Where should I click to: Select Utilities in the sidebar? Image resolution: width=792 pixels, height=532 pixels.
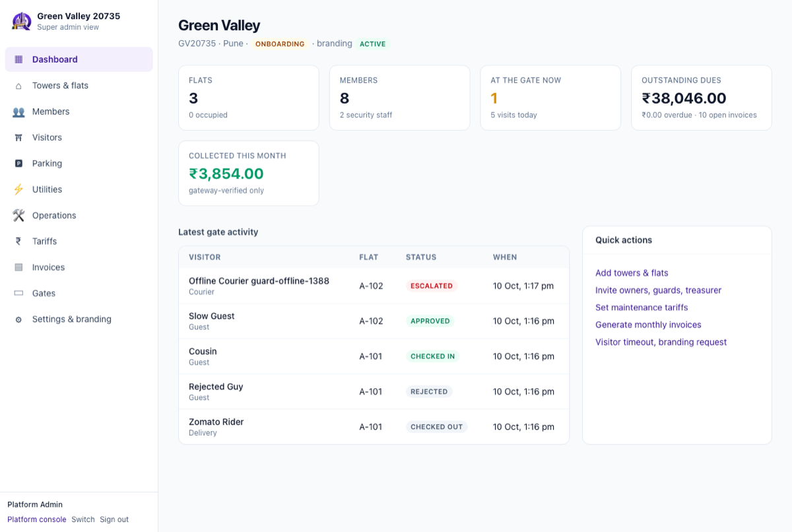tap(79, 189)
